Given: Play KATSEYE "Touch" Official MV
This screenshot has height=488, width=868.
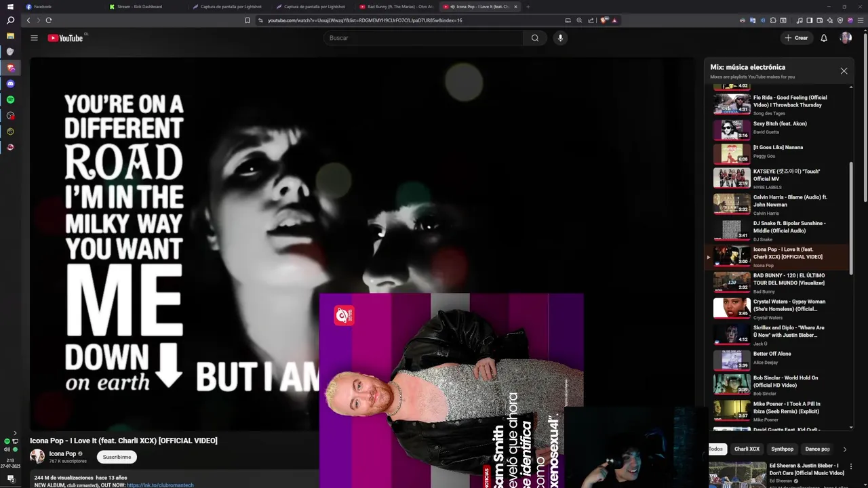Looking at the screenshot, I should (x=780, y=178).
